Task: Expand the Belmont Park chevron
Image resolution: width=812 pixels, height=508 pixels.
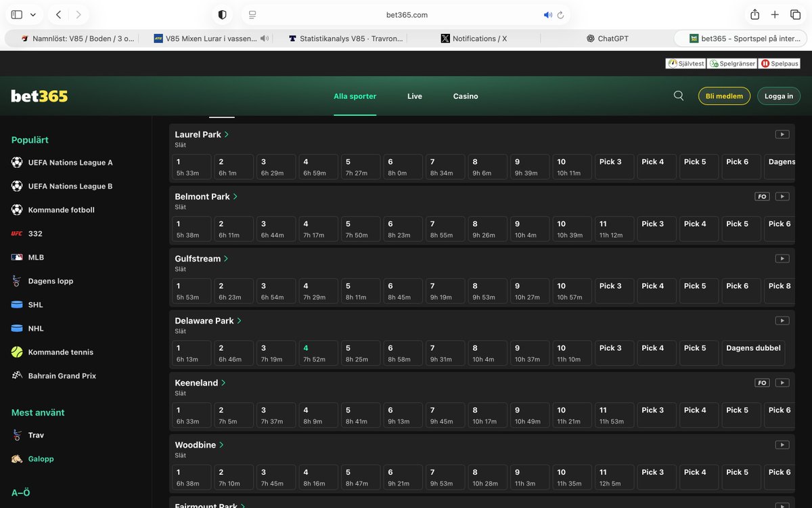Action: (235, 196)
